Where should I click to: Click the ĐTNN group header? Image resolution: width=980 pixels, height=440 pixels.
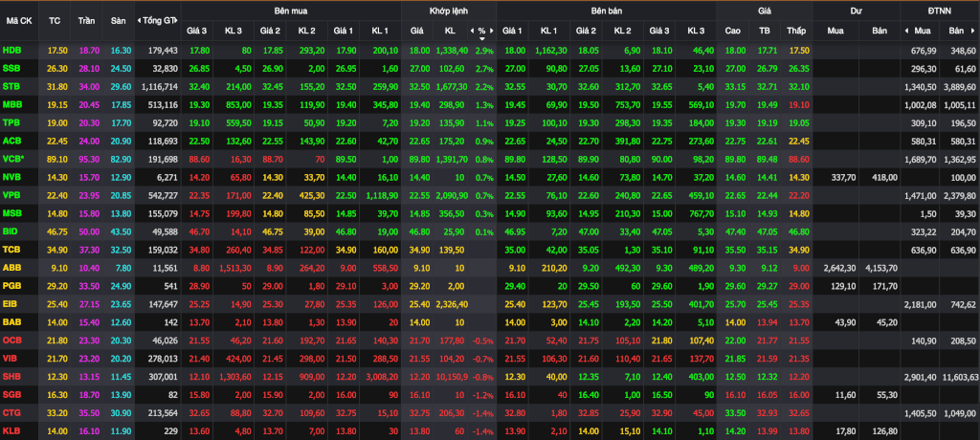pyautogui.click(x=940, y=11)
